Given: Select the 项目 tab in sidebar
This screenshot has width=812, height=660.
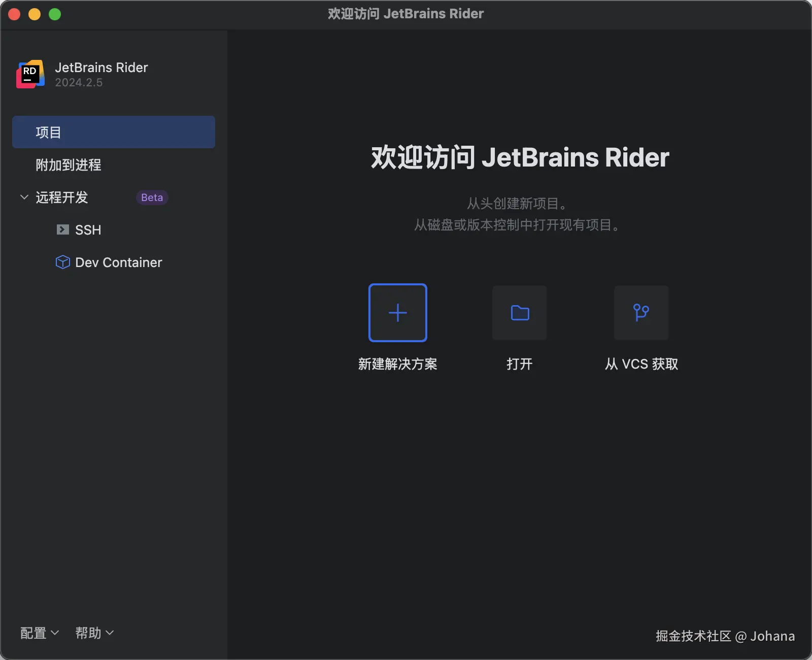Looking at the screenshot, I should [x=114, y=132].
